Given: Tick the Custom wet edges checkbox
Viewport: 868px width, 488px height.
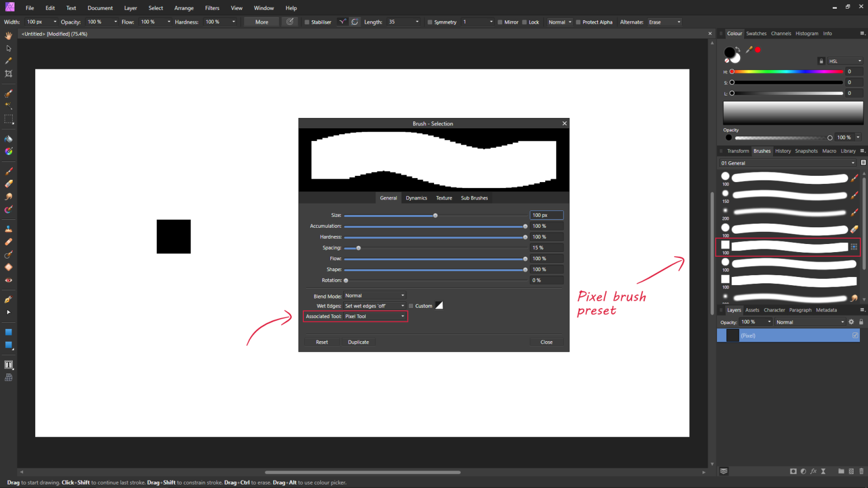Looking at the screenshot, I should pyautogui.click(x=411, y=306).
